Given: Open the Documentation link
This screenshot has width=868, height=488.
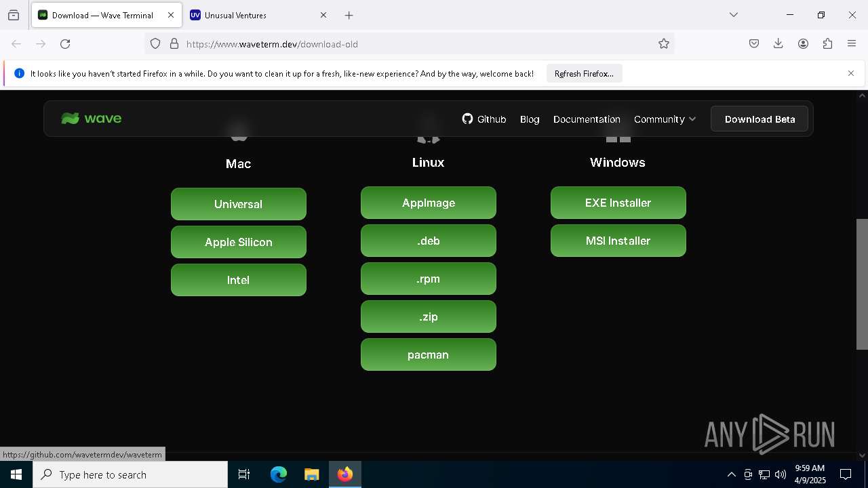Looking at the screenshot, I should 587,119.
